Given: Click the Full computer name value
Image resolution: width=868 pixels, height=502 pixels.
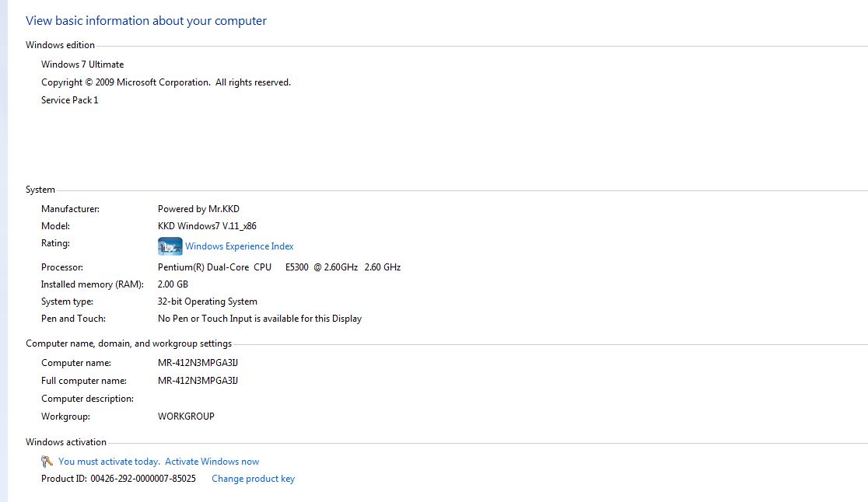Looking at the screenshot, I should [x=198, y=381].
